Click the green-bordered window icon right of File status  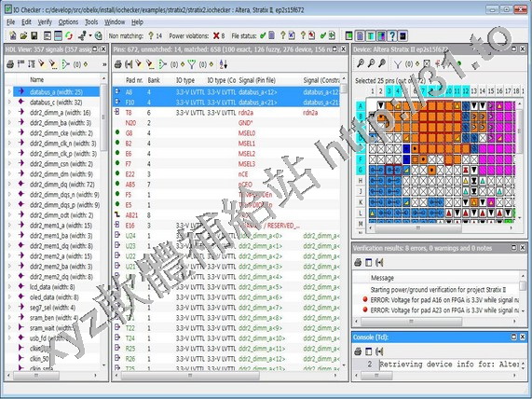[348, 35]
